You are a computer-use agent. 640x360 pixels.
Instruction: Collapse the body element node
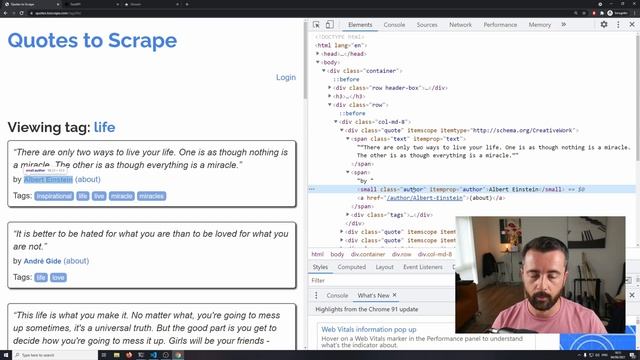(318, 62)
